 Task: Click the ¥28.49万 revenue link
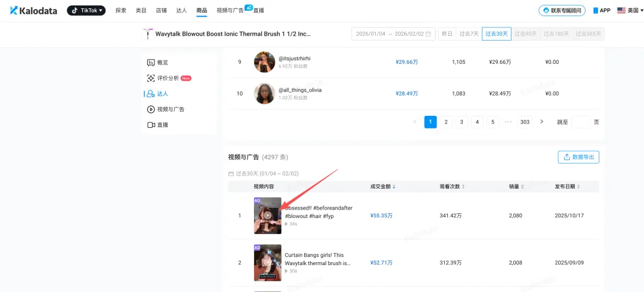[407, 93]
